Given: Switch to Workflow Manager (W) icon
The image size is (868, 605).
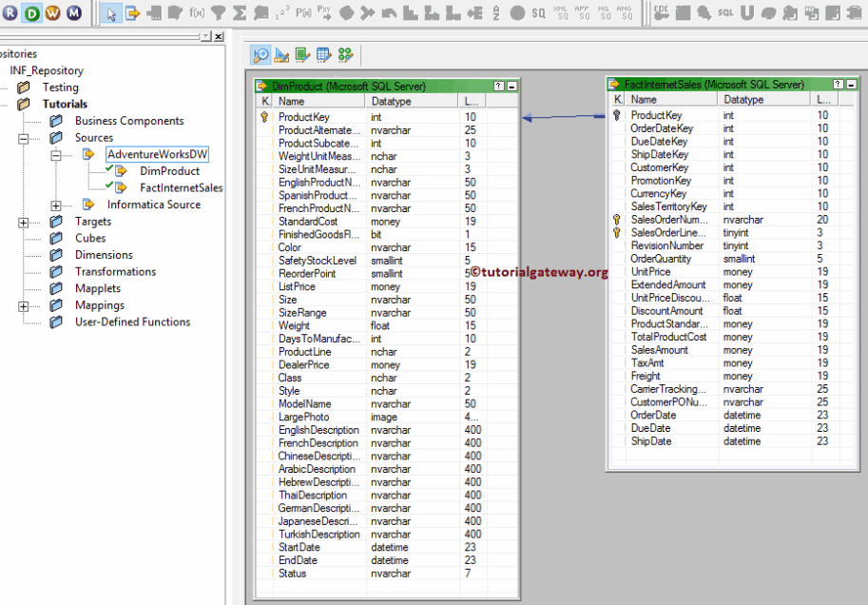Looking at the screenshot, I should point(52,13).
